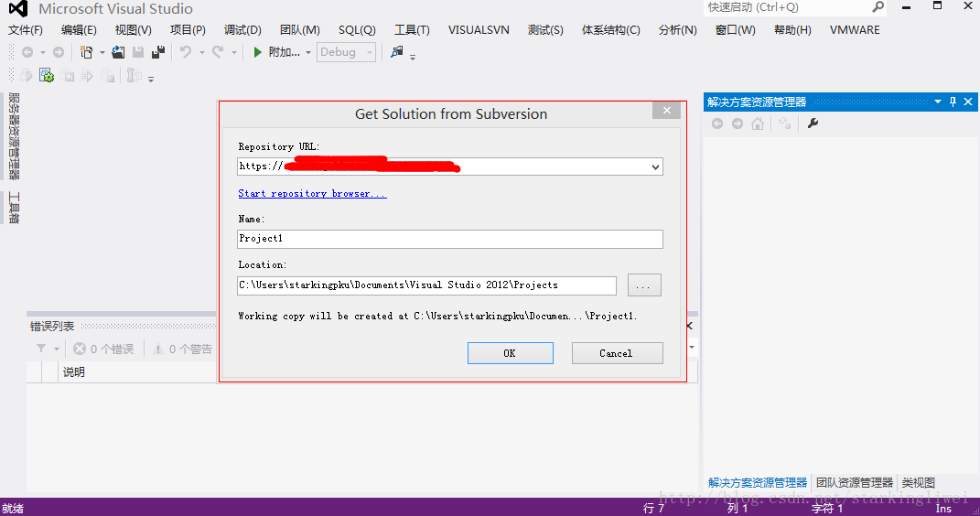Expand the Redo history dropdown arrow
Screen dimensions: 980x516
tap(233, 52)
